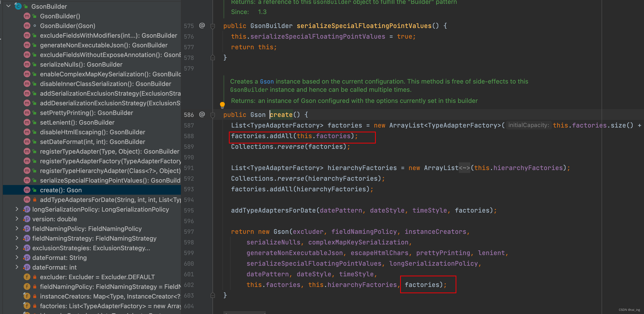Click hierarchyFactories variable on line 591
The width and height of the screenshot is (644, 314).
click(362, 168)
